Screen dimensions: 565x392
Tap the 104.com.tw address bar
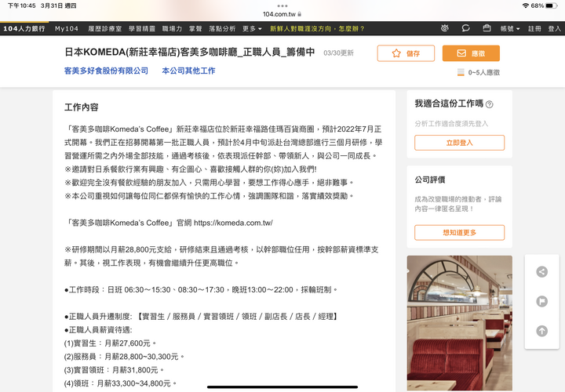282,14
